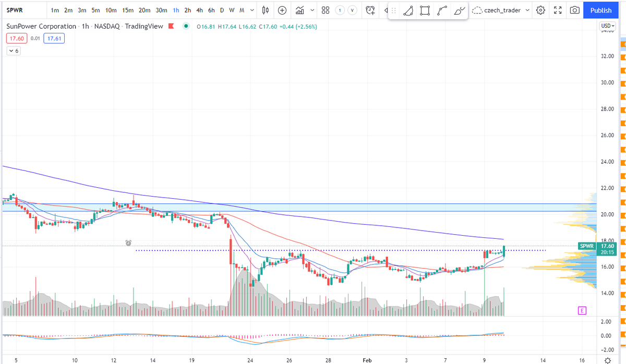Open chart settings gear in top toolbar
626x364 pixels.
tap(540, 10)
